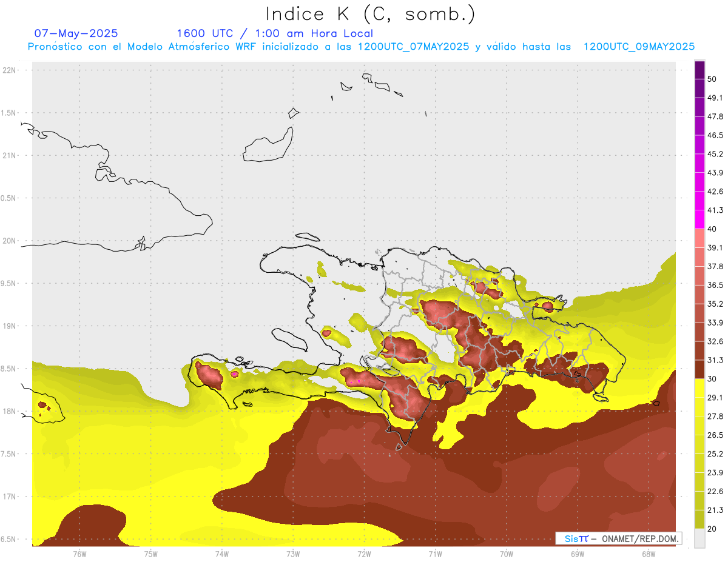Click the '75W' longitude label
This screenshot has height=562, width=728.
(x=151, y=554)
